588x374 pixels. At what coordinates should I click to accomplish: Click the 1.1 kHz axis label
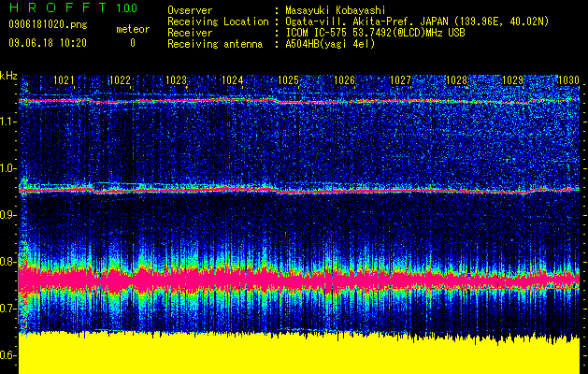point(8,122)
